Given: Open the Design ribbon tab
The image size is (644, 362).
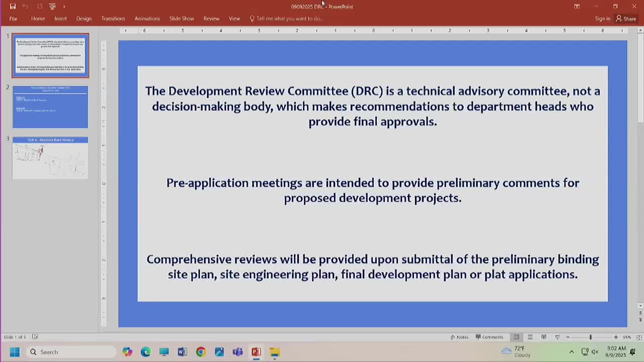Looking at the screenshot, I should [x=84, y=19].
